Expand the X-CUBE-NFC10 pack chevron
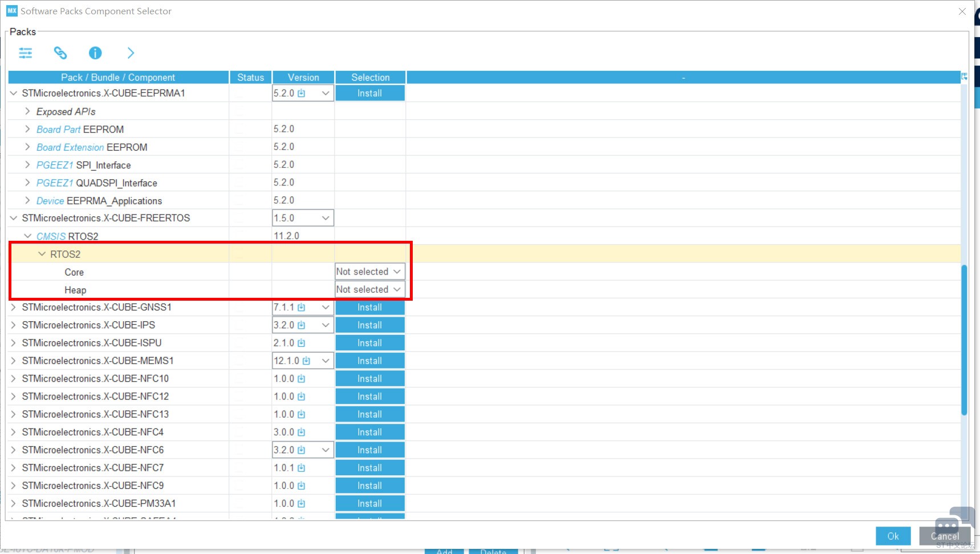Screen dimensions: 980x554 coord(14,379)
